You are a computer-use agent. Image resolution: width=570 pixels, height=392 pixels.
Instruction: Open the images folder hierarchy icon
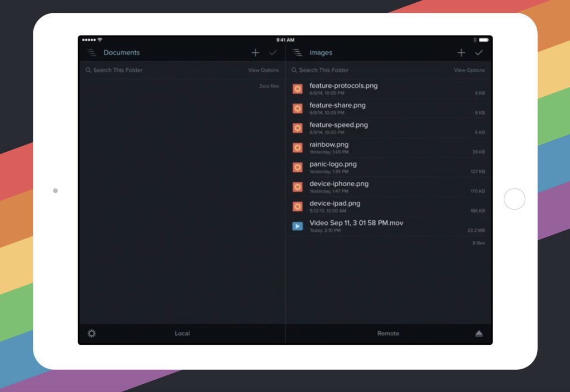click(x=297, y=53)
